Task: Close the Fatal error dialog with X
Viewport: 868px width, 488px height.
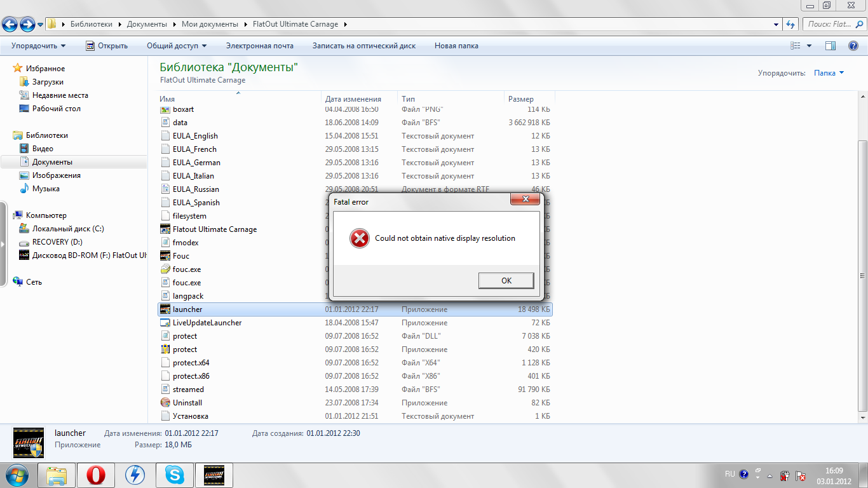Action: [x=526, y=200]
